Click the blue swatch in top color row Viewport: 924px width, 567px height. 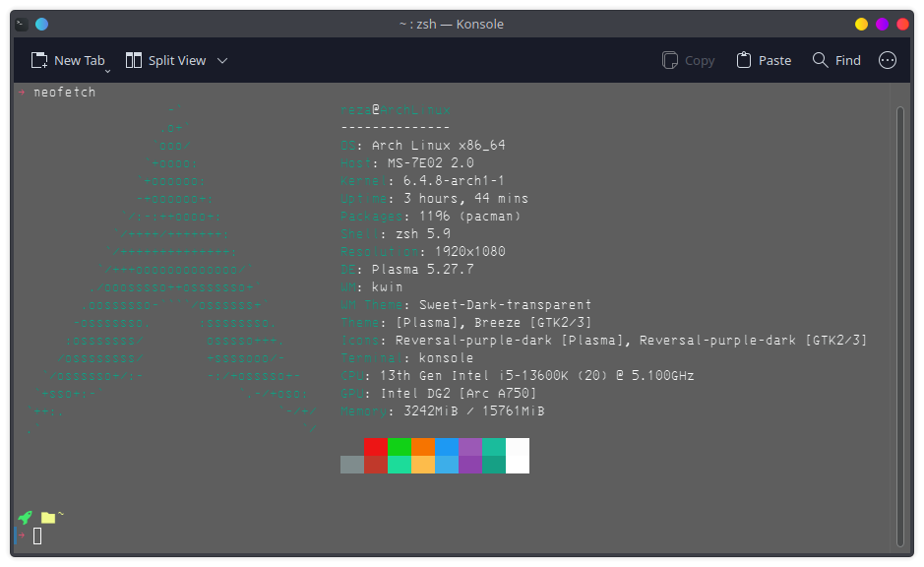(x=447, y=447)
